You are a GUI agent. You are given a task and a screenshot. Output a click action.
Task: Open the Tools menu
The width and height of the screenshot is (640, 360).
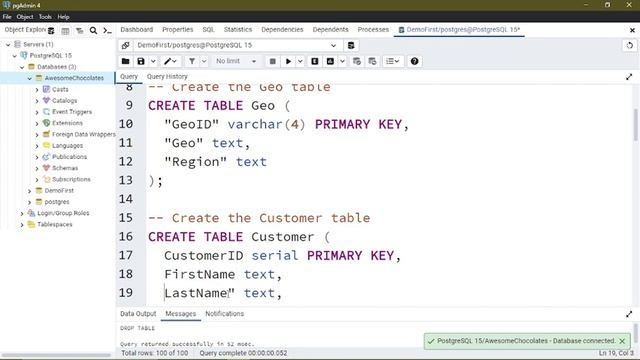pos(45,17)
